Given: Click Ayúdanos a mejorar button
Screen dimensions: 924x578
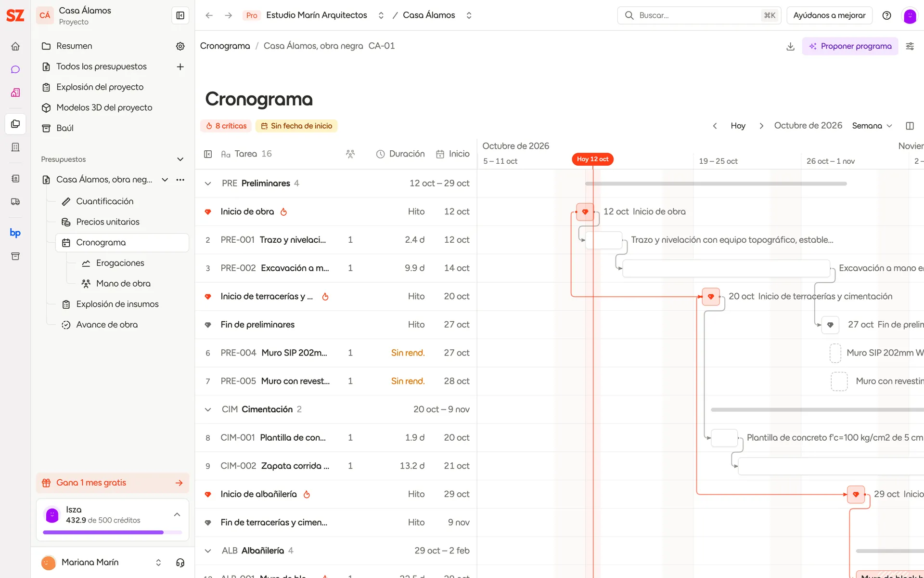Looking at the screenshot, I should [829, 15].
